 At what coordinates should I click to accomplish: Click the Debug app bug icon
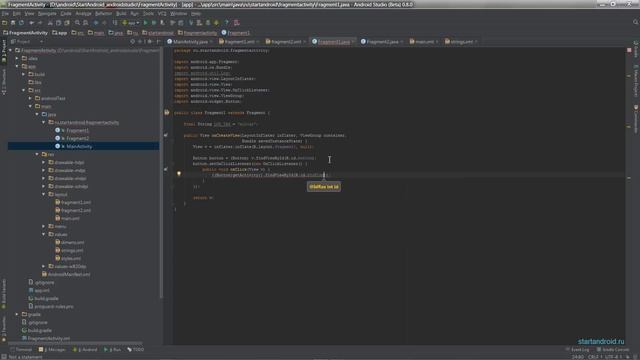(x=154, y=23)
